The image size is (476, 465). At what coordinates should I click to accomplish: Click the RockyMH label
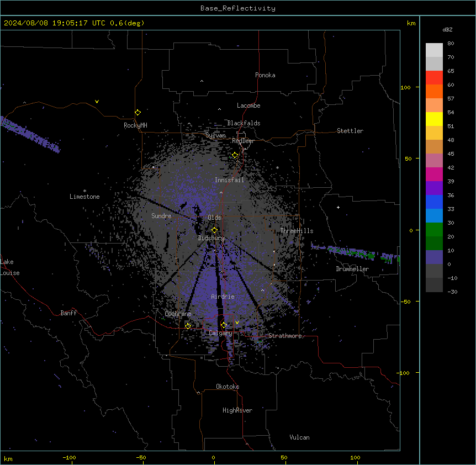tap(135, 125)
